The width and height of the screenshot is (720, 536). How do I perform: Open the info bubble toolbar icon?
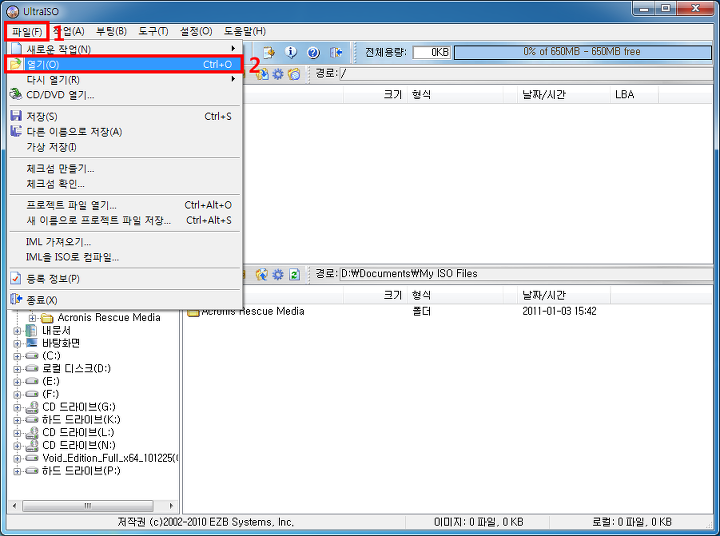click(x=291, y=52)
